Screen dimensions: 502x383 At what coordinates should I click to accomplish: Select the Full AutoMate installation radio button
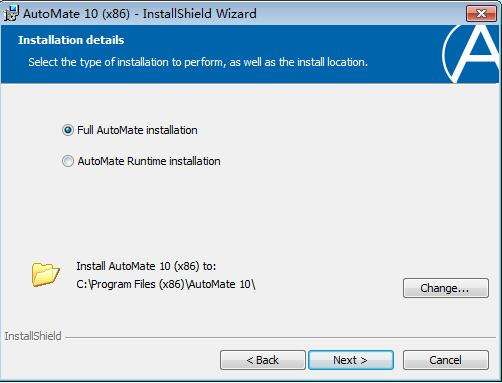(68, 130)
